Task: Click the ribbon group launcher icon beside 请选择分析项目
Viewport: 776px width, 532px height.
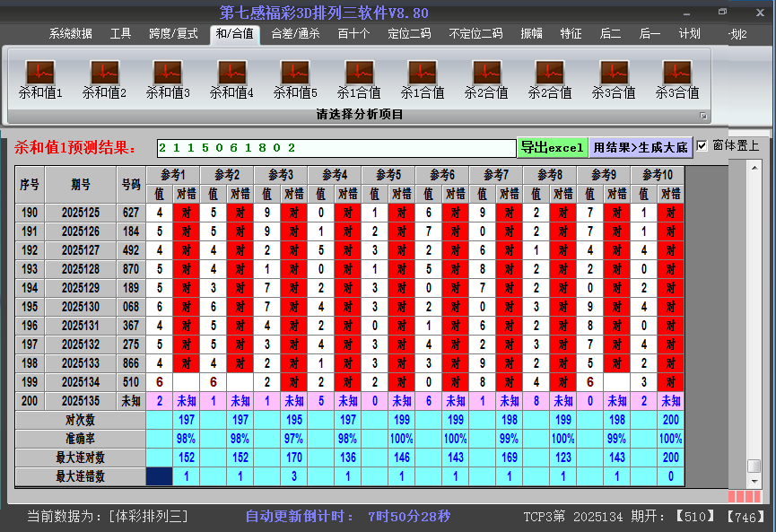Action: [x=702, y=116]
